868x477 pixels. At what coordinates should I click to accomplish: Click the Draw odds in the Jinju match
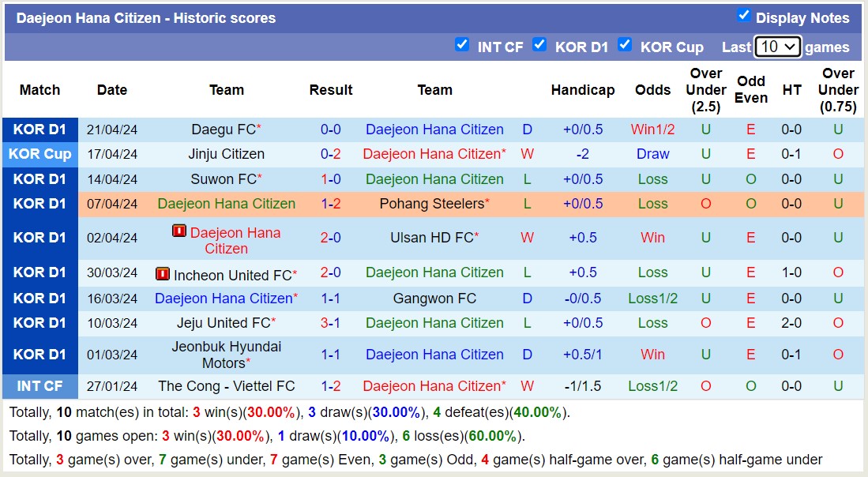[x=652, y=154]
